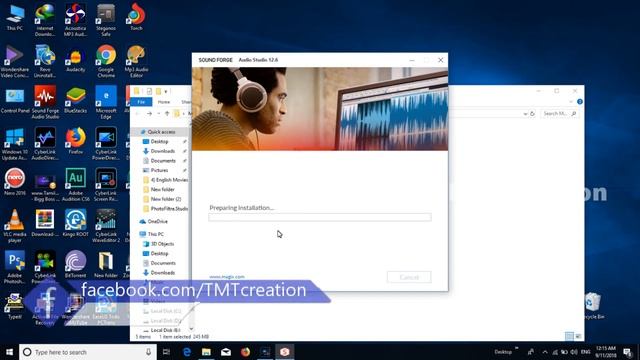
Task: Switch Explorer to details view
Action: tap(569, 336)
